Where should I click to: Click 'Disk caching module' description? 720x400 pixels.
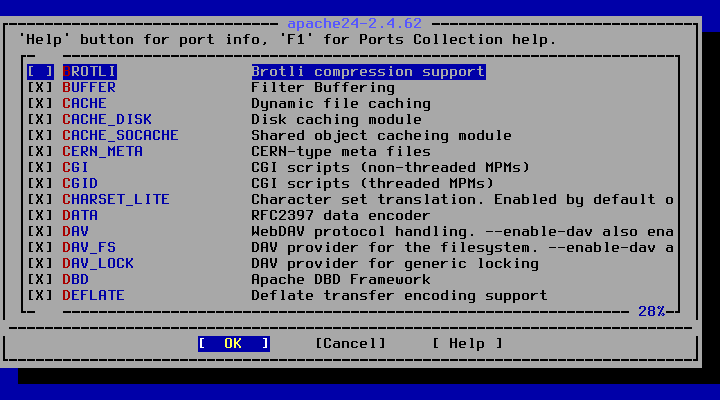337,120
